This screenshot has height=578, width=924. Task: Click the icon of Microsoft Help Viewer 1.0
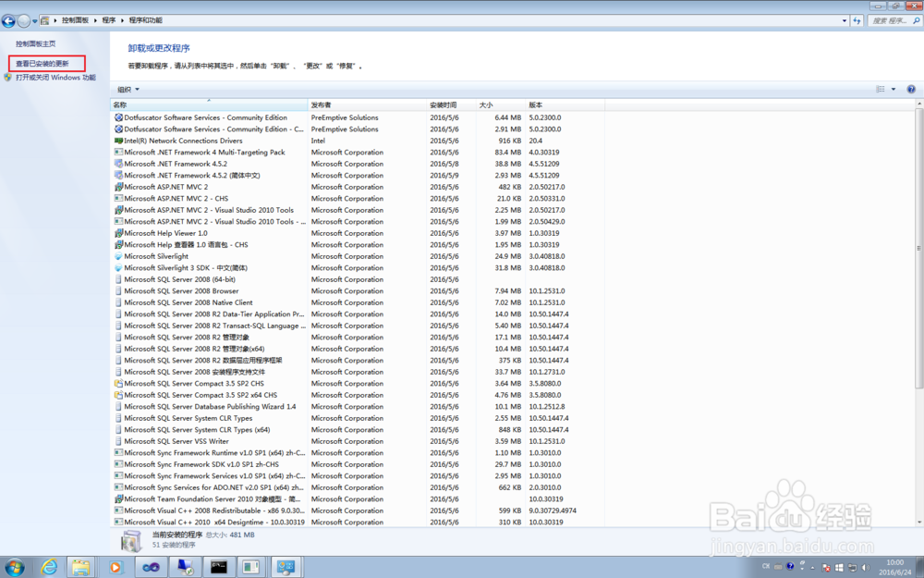[118, 234]
